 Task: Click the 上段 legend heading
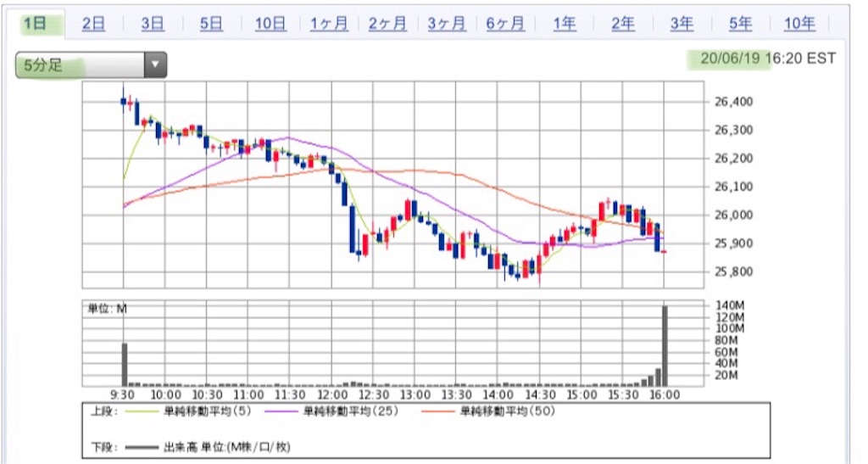[x=104, y=411]
